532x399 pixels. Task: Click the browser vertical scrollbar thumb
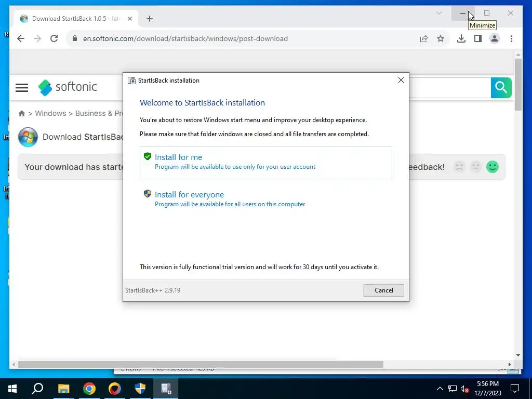pyautogui.click(x=518, y=84)
